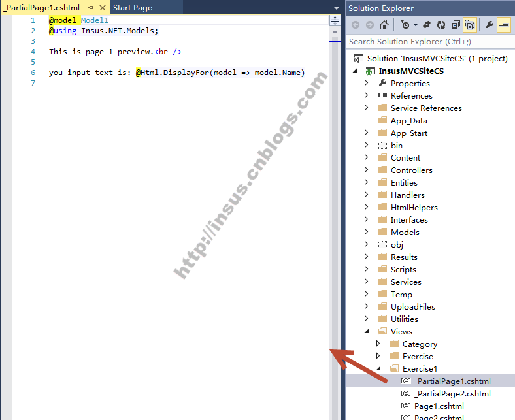The height and width of the screenshot is (420, 515).
Task: Click the Temp folder icon
Action: pyautogui.click(x=382, y=294)
